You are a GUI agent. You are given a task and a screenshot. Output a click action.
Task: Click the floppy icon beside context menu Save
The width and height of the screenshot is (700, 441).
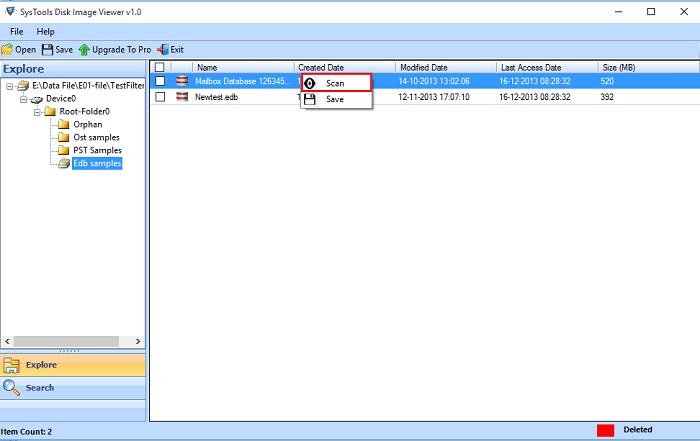click(x=309, y=99)
